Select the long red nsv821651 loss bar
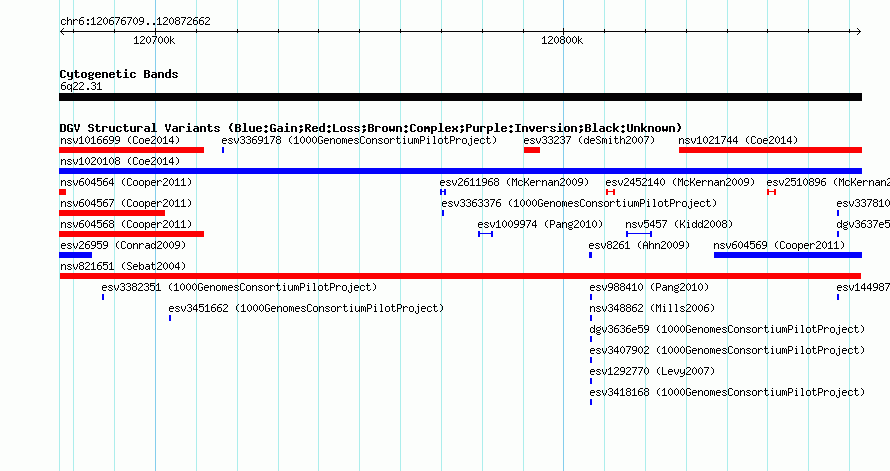The width and height of the screenshot is (890, 471). (460, 276)
